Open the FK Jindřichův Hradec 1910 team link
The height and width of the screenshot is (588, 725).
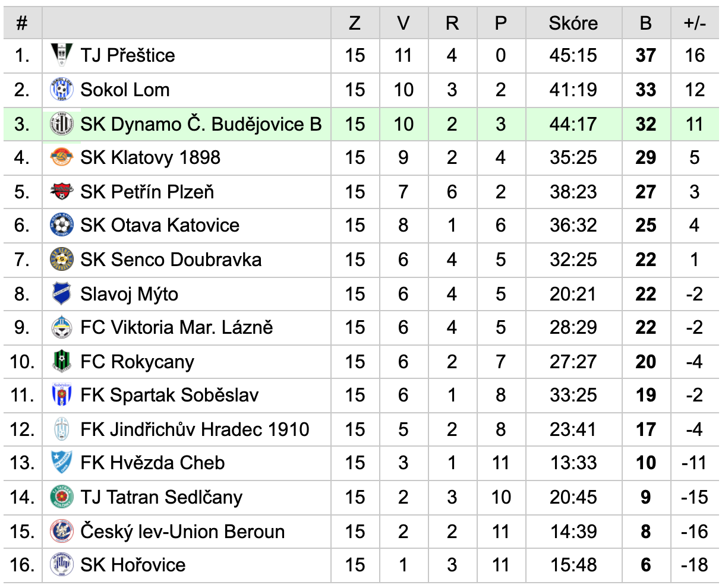(195, 429)
